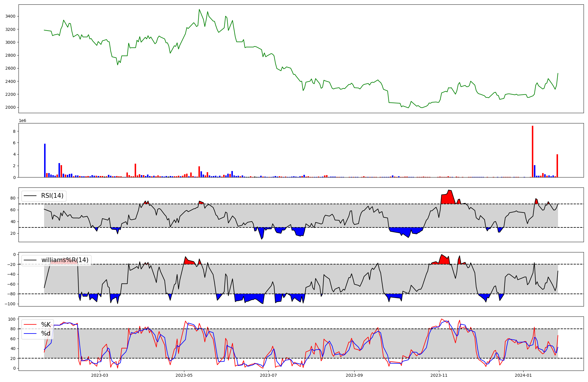Click the 2400 price axis tick
Viewport: 588px width, 382px height.
pyautogui.click(x=10, y=81)
